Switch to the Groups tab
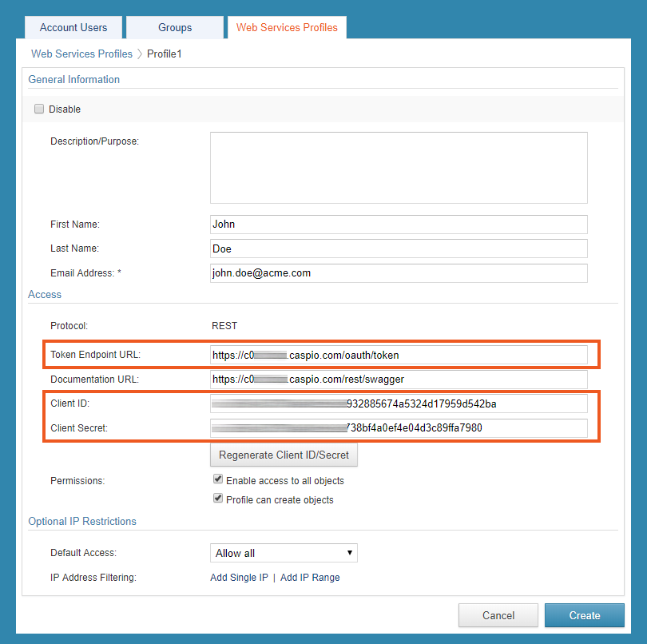This screenshot has height=644, width=647. pyautogui.click(x=174, y=26)
